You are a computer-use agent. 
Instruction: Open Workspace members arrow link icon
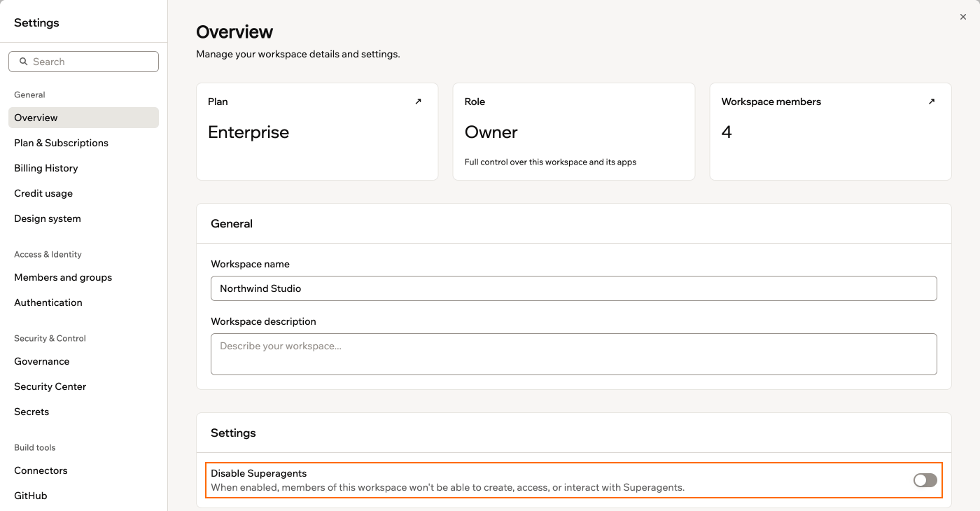click(x=931, y=101)
